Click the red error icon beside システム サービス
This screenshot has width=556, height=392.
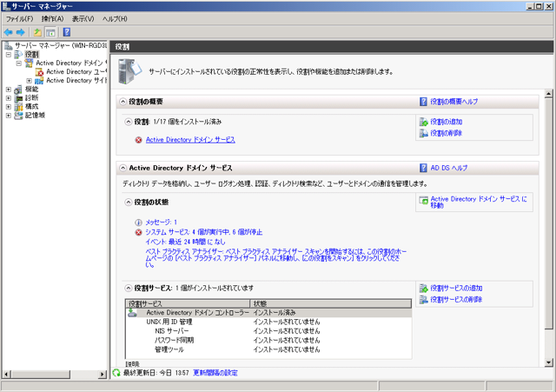pyautogui.click(x=139, y=233)
